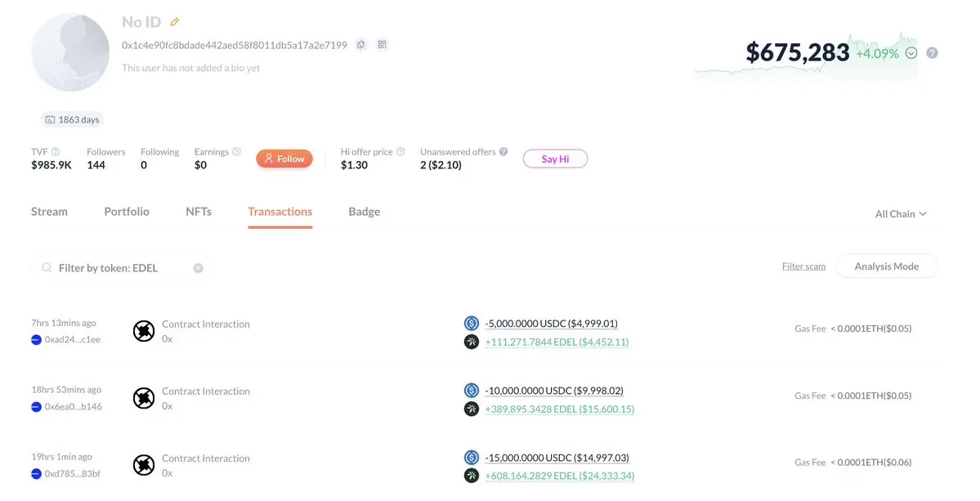The image size is (980, 501).
Task: Toggle the Filter scam option
Action: (x=803, y=266)
